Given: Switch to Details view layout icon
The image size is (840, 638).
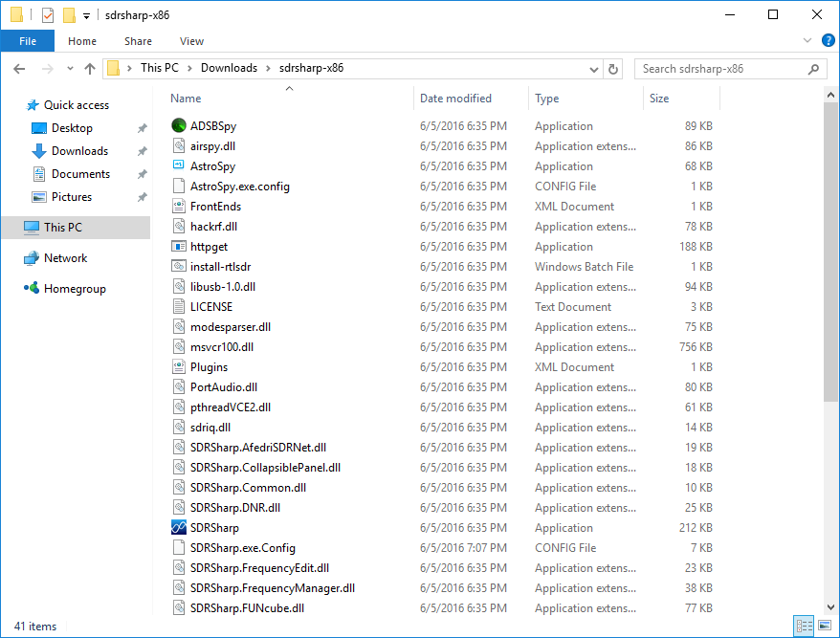Looking at the screenshot, I should (x=804, y=626).
